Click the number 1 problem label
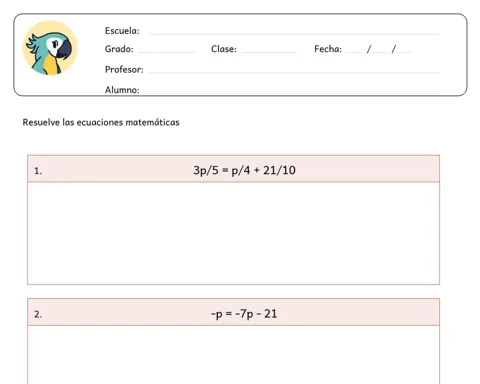Screen dimensions: 480x384 pyautogui.click(x=38, y=171)
